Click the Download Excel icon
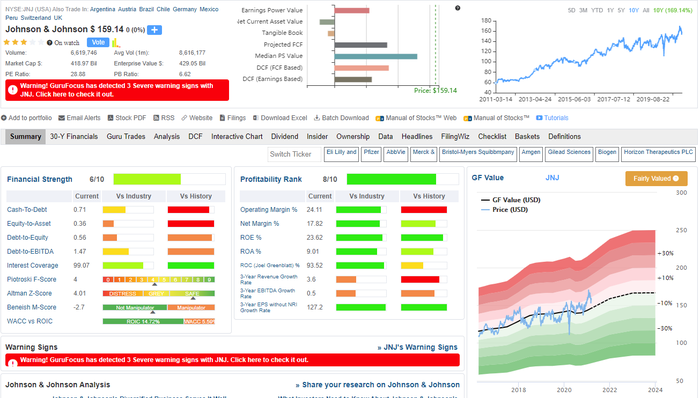 click(255, 118)
